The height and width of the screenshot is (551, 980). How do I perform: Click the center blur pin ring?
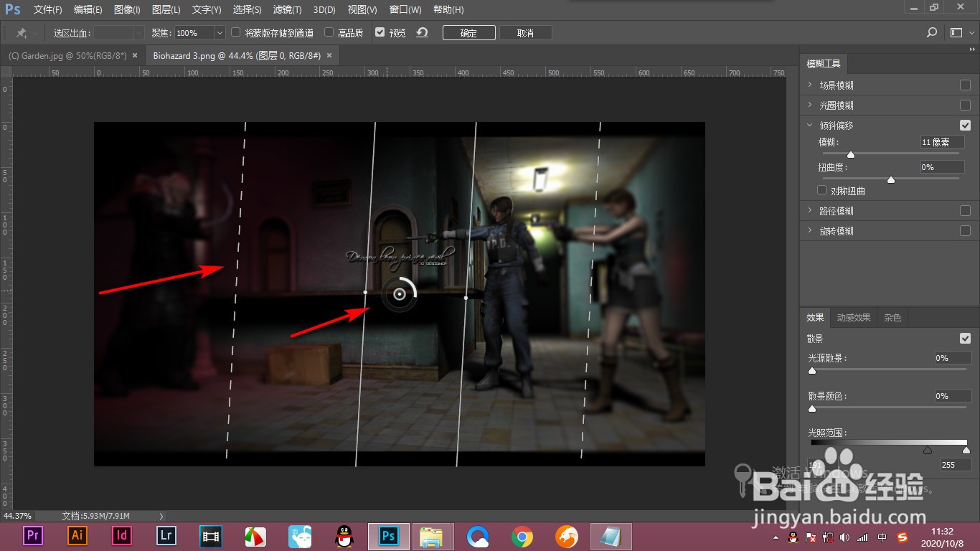coord(400,294)
